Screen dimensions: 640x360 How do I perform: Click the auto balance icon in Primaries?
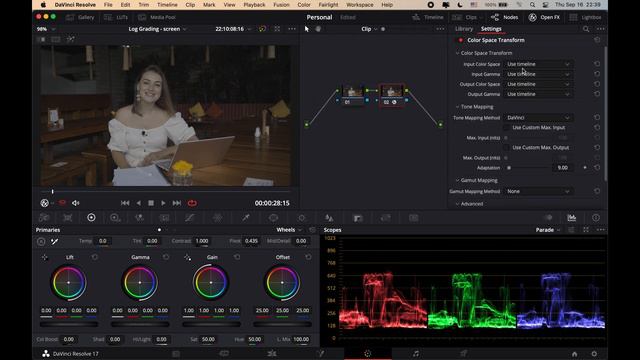tap(41, 241)
